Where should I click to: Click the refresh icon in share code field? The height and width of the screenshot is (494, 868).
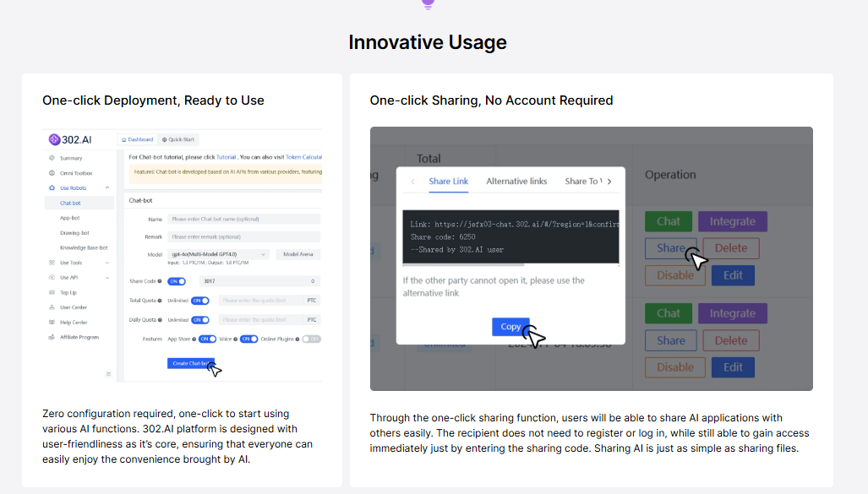coord(313,281)
